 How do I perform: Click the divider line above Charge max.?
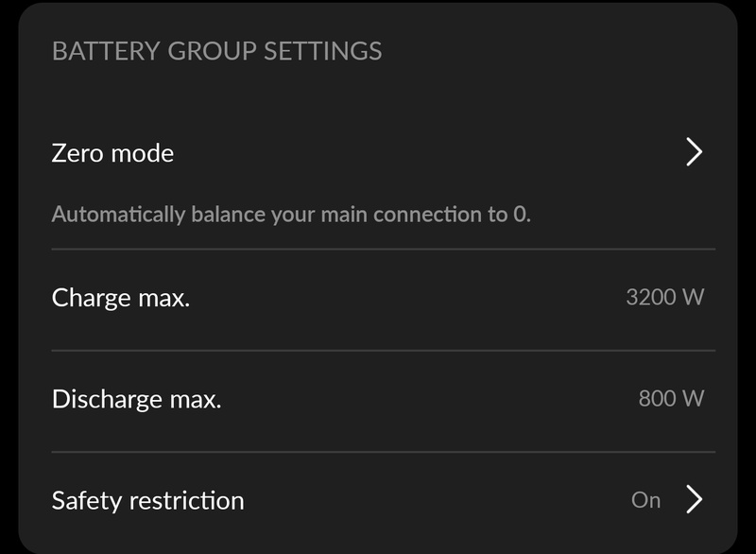coord(383,250)
